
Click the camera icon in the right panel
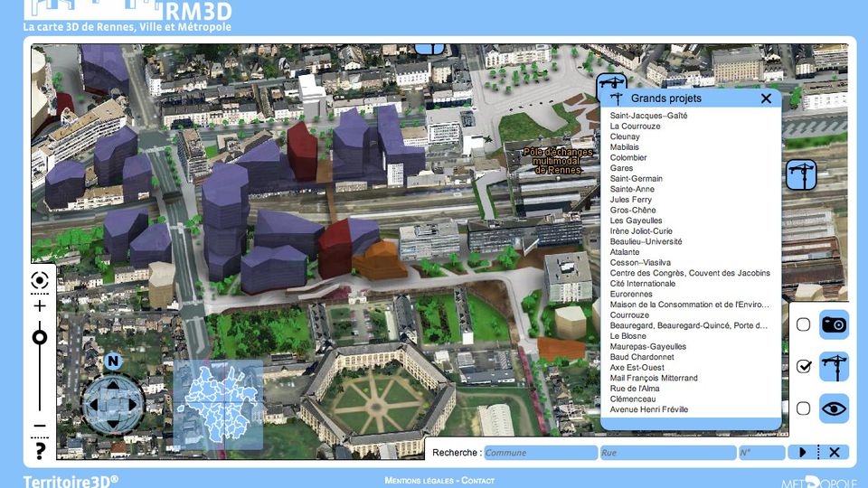[x=834, y=324]
